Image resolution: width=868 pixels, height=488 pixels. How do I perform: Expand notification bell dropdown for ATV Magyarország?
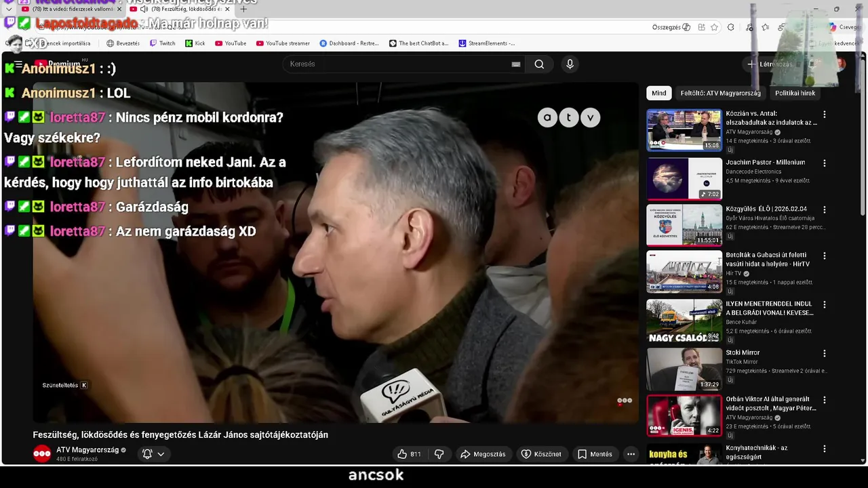coord(153,454)
